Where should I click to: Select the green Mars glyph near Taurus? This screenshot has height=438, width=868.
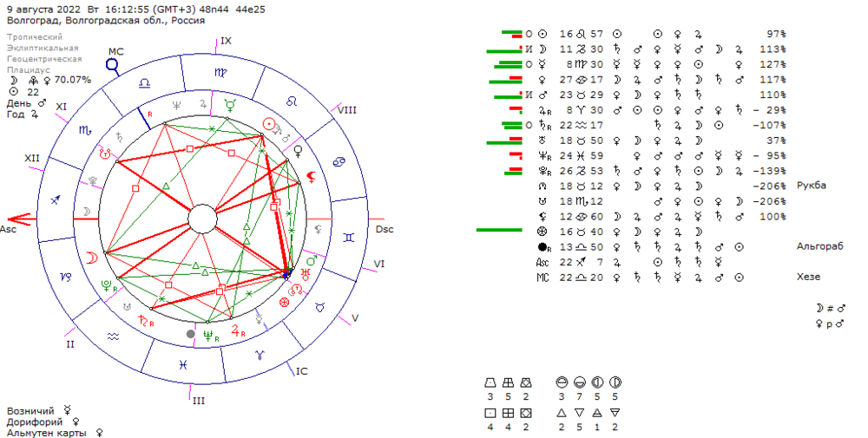pos(312,260)
